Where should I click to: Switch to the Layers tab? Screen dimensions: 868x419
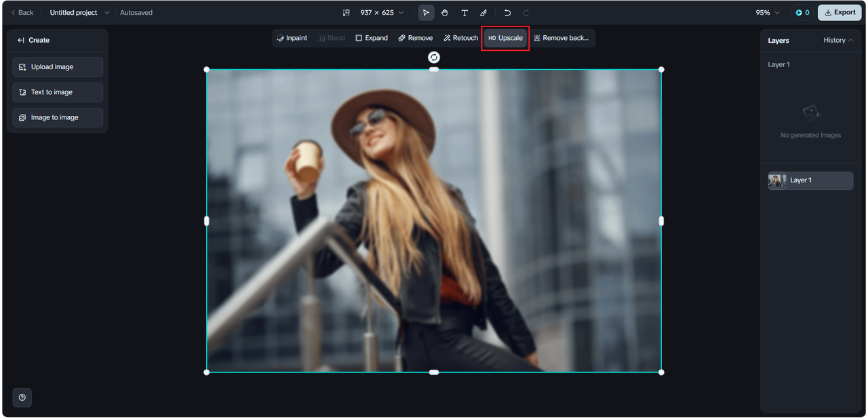[x=778, y=41]
